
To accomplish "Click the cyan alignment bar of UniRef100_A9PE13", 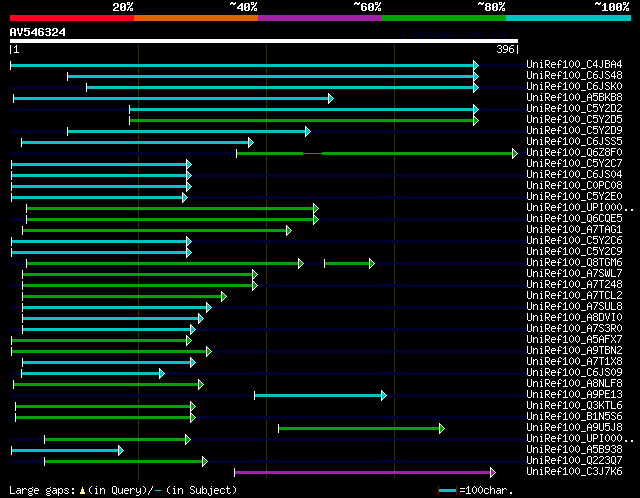I will [x=318, y=395].
